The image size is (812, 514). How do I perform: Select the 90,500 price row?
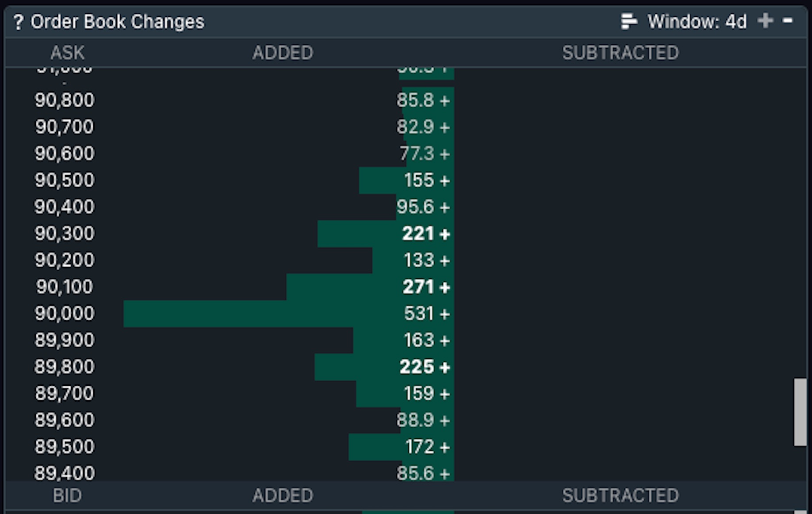406,180
